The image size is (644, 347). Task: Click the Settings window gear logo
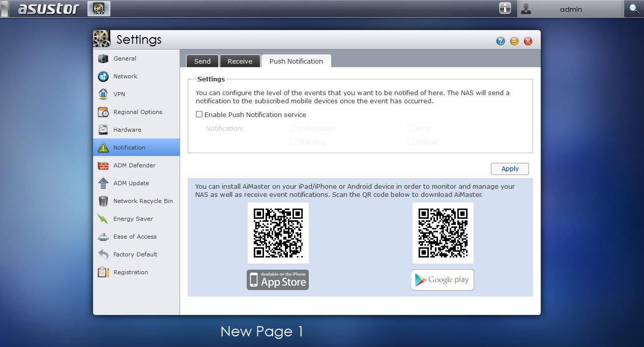102,39
